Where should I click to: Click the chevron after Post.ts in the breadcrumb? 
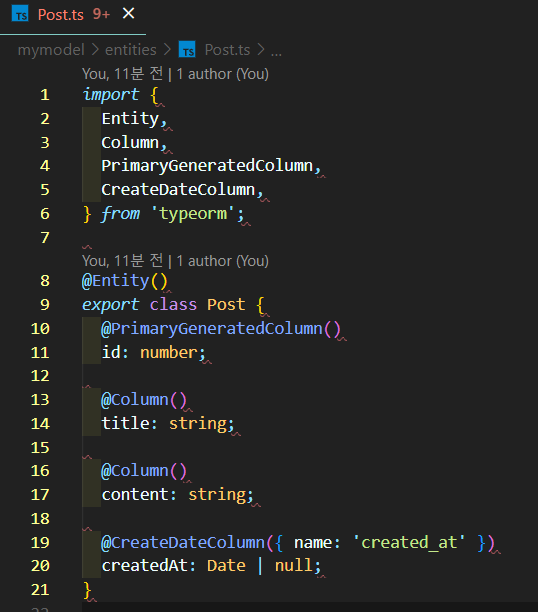(260, 50)
